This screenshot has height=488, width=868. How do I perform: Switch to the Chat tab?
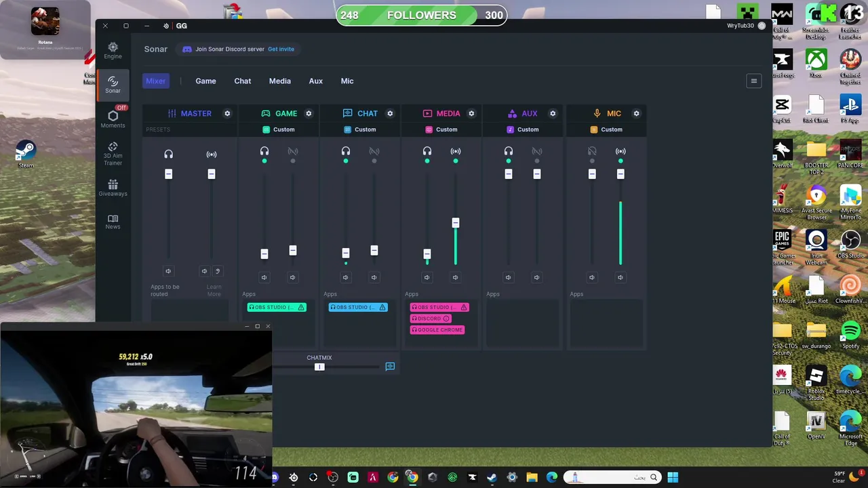(242, 81)
